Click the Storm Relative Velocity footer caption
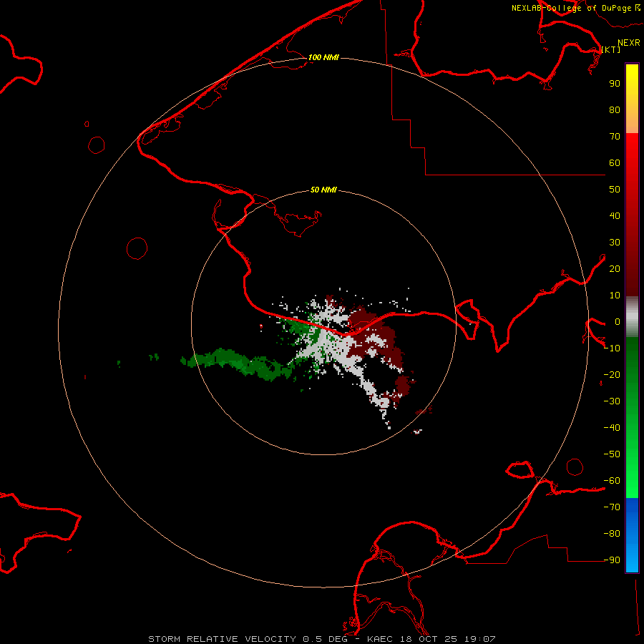Screen dimensions: 644x644 click(321, 639)
